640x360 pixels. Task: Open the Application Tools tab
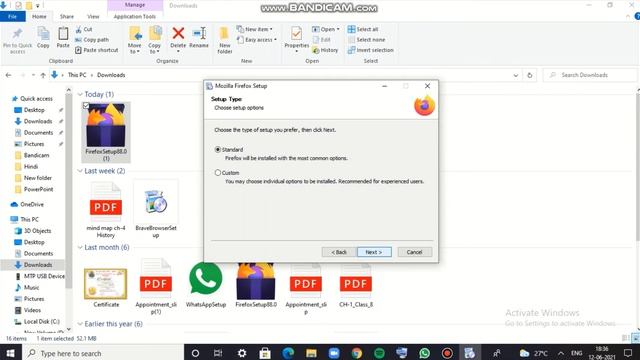(135, 16)
